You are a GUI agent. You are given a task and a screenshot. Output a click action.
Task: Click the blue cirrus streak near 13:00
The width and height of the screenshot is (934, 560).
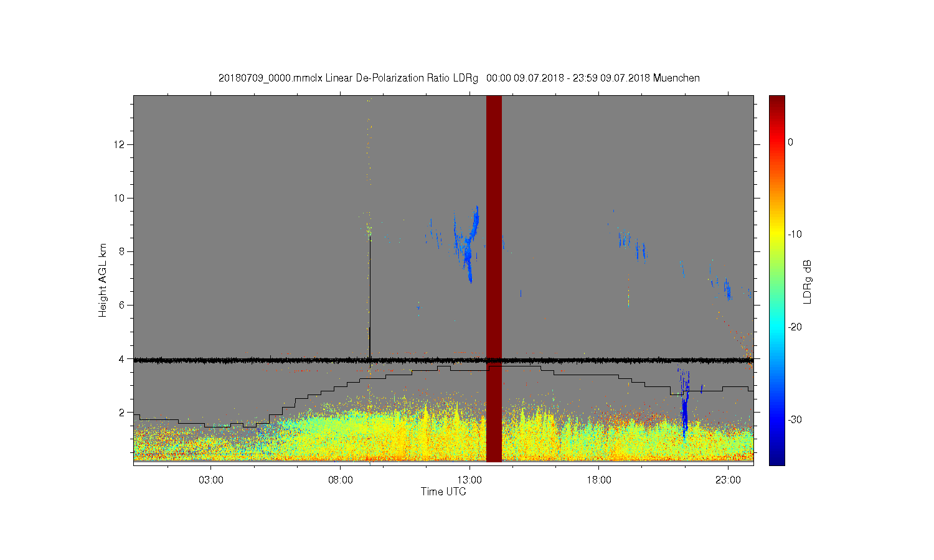tap(467, 245)
